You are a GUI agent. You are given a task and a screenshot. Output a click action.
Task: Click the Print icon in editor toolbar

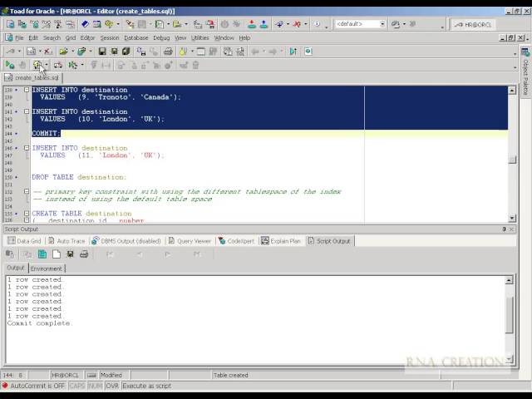tap(168, 52)
